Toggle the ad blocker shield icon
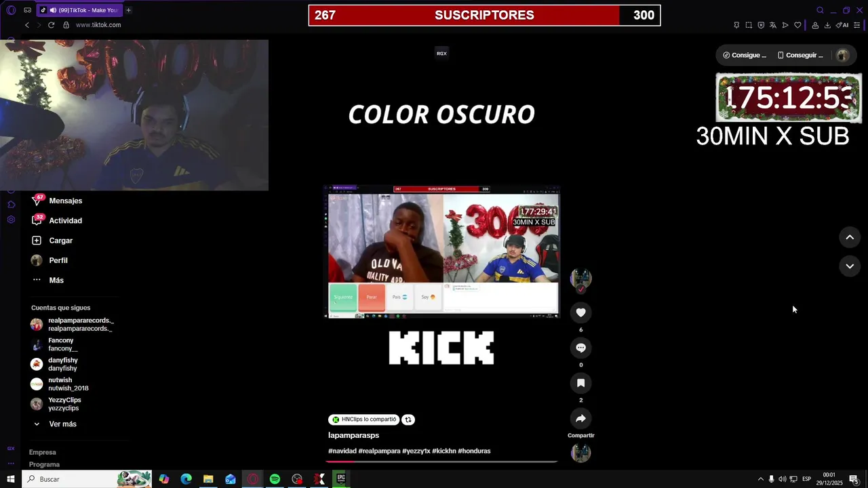Viewport: 868px width, 488px height. 761,25
